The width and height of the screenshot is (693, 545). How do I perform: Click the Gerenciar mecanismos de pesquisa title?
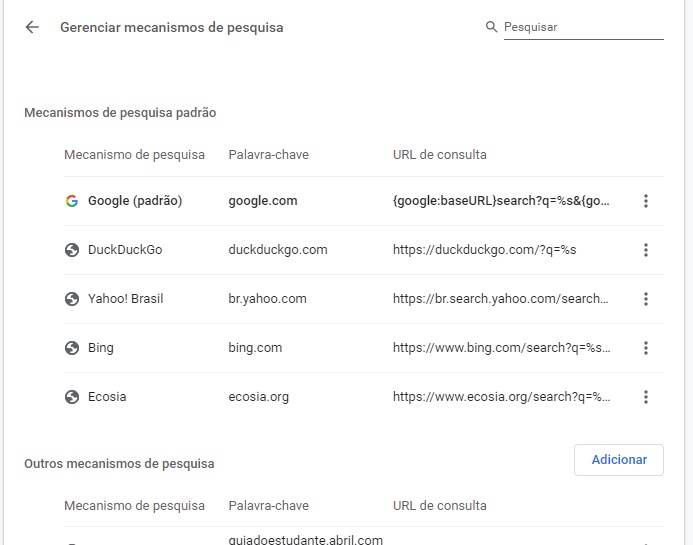(x=171, y=27)
